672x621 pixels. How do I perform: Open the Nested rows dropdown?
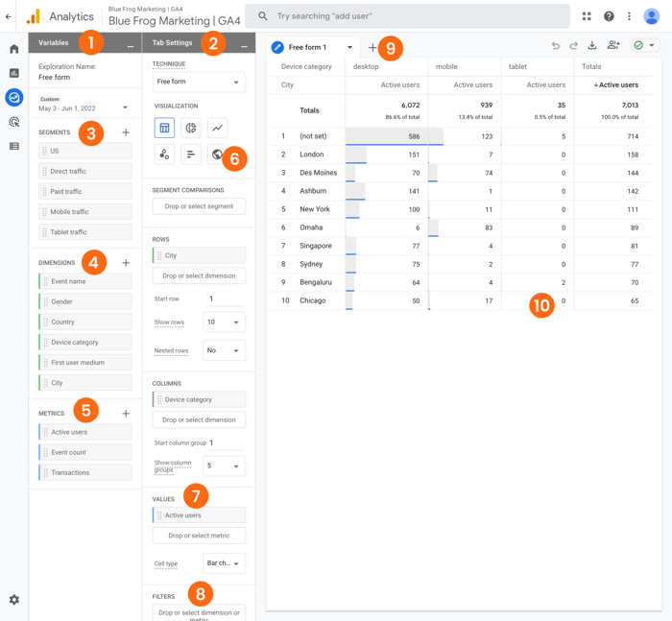point(224,350)
